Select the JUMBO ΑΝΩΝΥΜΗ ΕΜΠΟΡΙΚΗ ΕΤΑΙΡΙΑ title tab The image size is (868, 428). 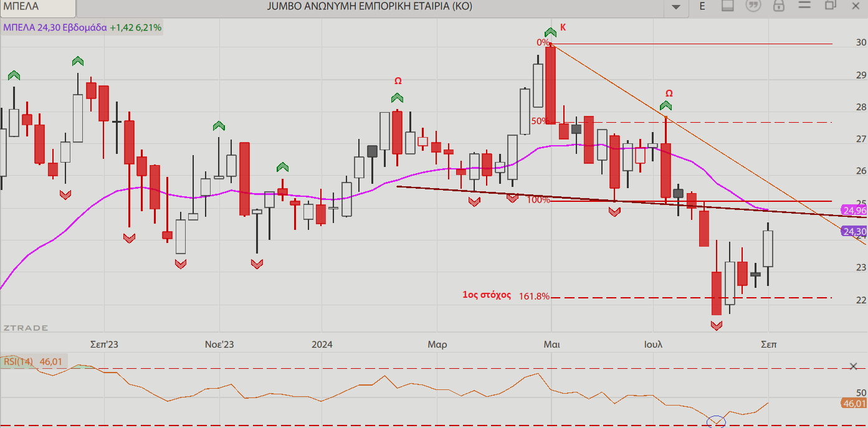pos(370,6)
